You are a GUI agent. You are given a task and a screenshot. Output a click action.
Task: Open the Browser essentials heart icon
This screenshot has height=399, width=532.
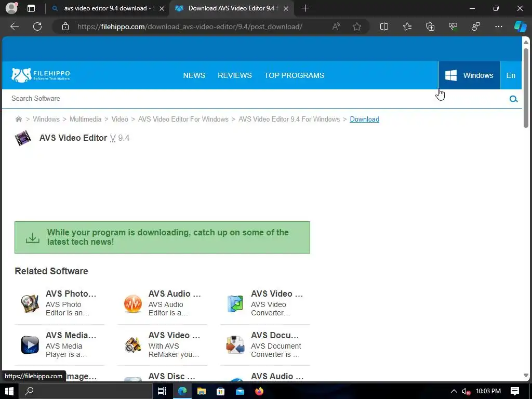tap(453, 26)
